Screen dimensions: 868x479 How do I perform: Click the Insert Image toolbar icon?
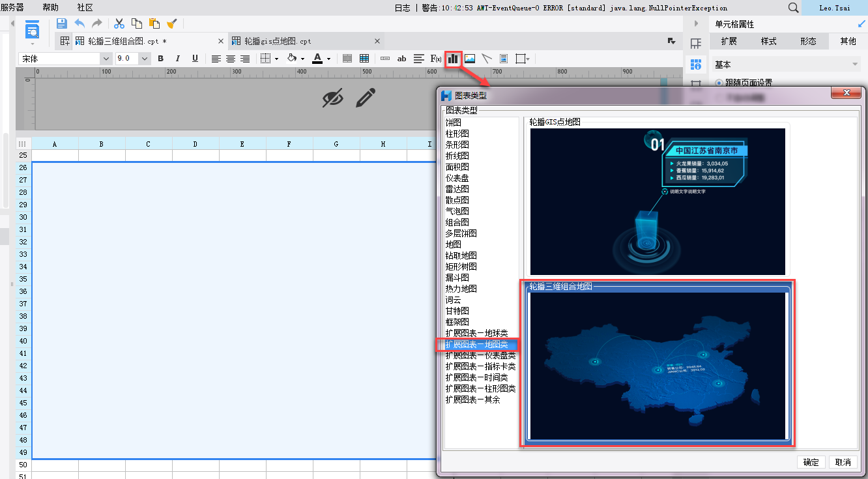(x=470, y=59)
